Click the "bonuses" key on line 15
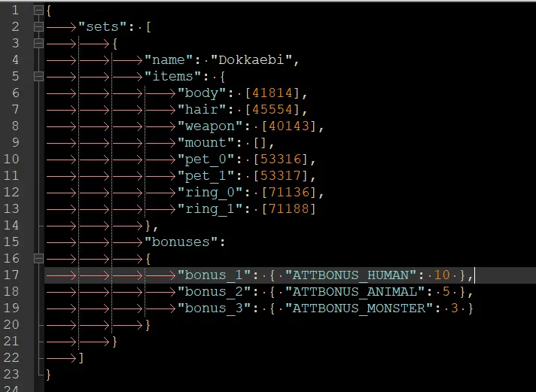Screen dimensions: 536x392 point(181,242)
